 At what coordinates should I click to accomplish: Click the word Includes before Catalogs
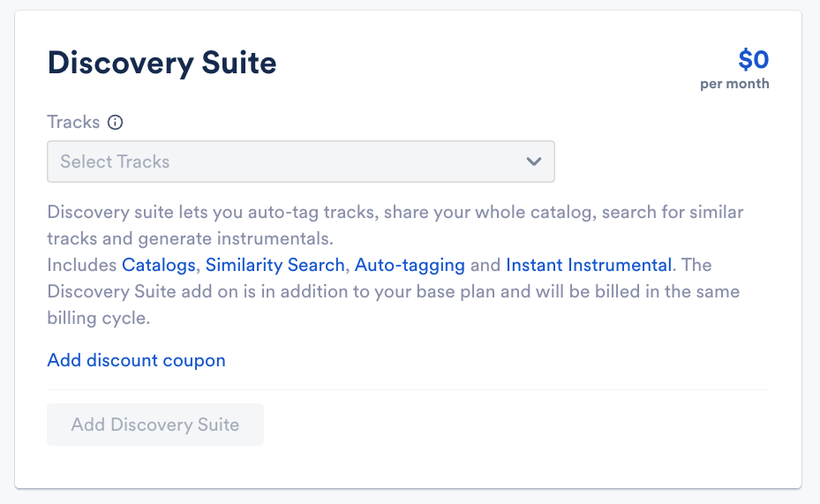[x=82, y=265]
